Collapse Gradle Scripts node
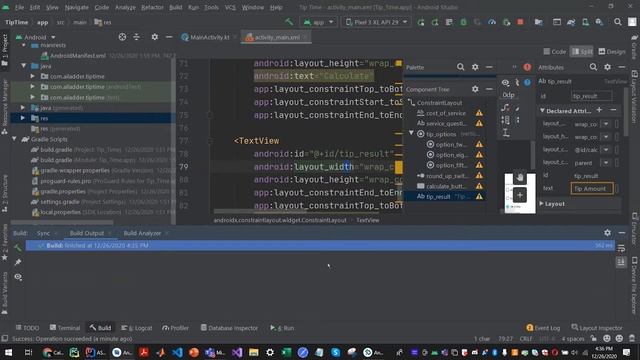 coord(14,139)
